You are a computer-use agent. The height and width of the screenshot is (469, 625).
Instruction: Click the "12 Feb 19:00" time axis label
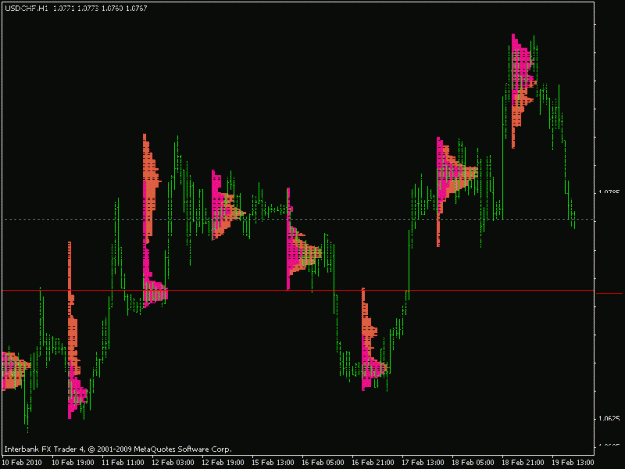223,462
